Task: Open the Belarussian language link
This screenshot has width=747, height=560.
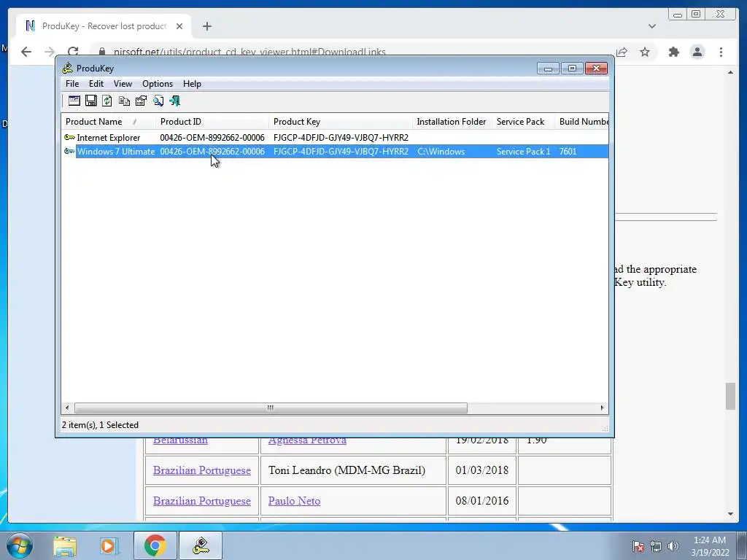Action: (180, 440)
